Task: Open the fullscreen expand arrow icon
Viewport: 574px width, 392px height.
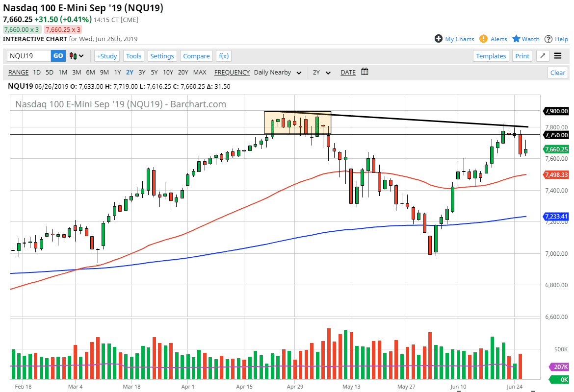Action: pyautogui.click(x=542, y=56)
